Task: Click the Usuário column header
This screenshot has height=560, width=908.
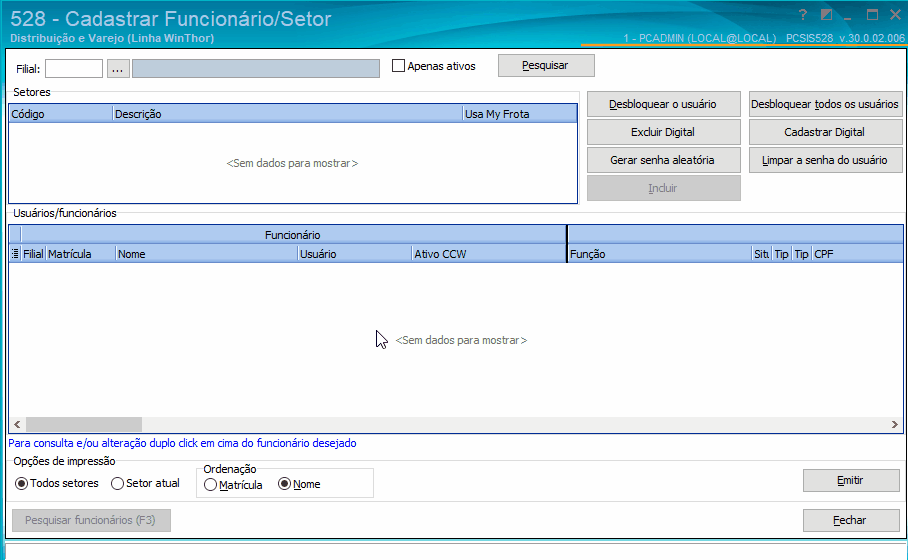Action: (x=354, y=254)
